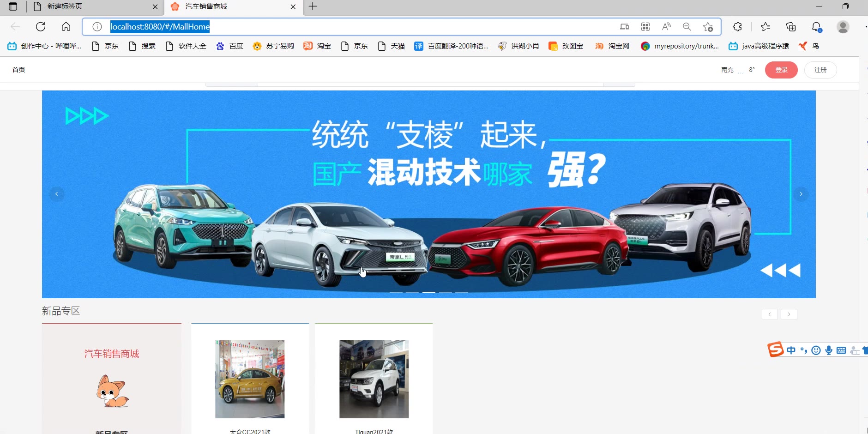Viewport: 868px width, 434px height.
Task: Select the 汽车销售商城 browser tab
Action: coord(233,6)
